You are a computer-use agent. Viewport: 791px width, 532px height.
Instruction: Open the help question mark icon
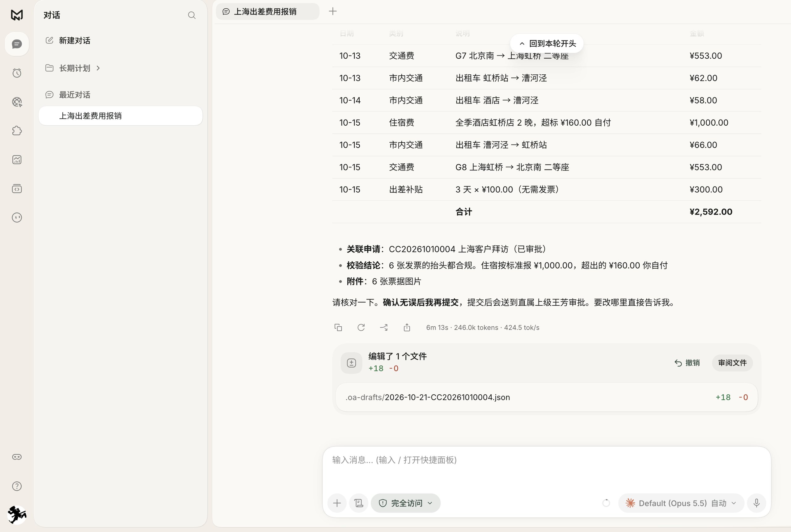(x=17, y=486)
